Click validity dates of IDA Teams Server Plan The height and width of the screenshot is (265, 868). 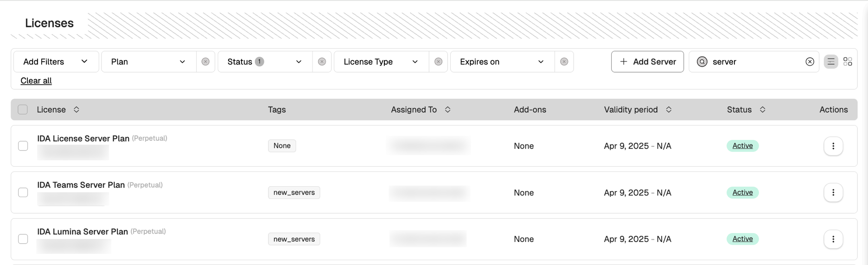[638, 192]
